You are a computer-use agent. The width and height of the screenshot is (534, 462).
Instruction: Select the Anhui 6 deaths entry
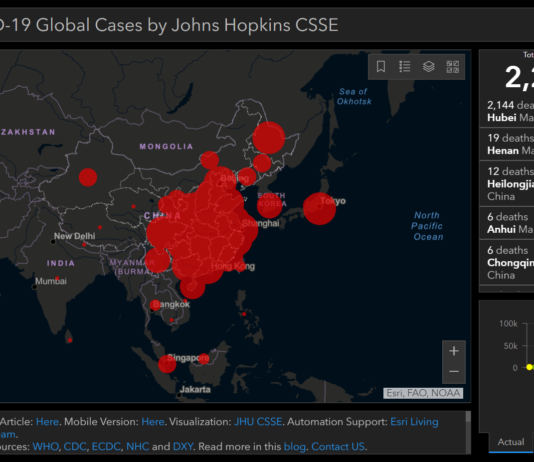tap(506, 223)
